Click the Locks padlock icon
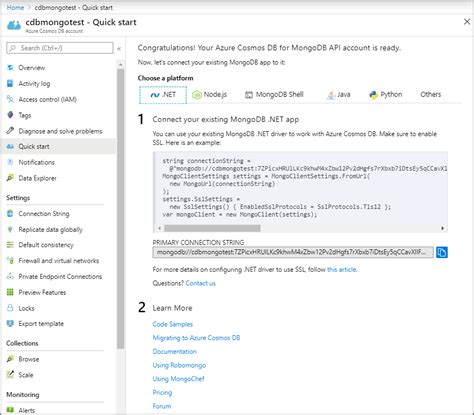Viewport: 474px width, 415px height. pyautogui.click(x=10, y=308)
